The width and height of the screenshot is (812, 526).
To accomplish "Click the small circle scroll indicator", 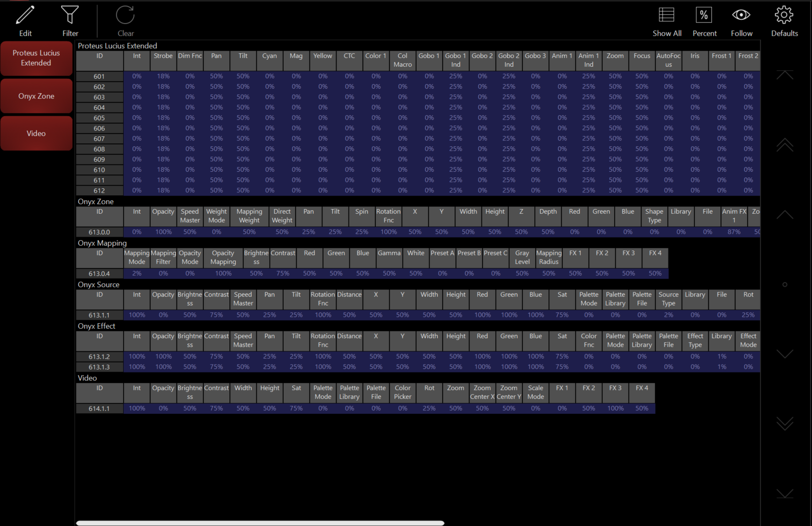I will click(785, 284).
